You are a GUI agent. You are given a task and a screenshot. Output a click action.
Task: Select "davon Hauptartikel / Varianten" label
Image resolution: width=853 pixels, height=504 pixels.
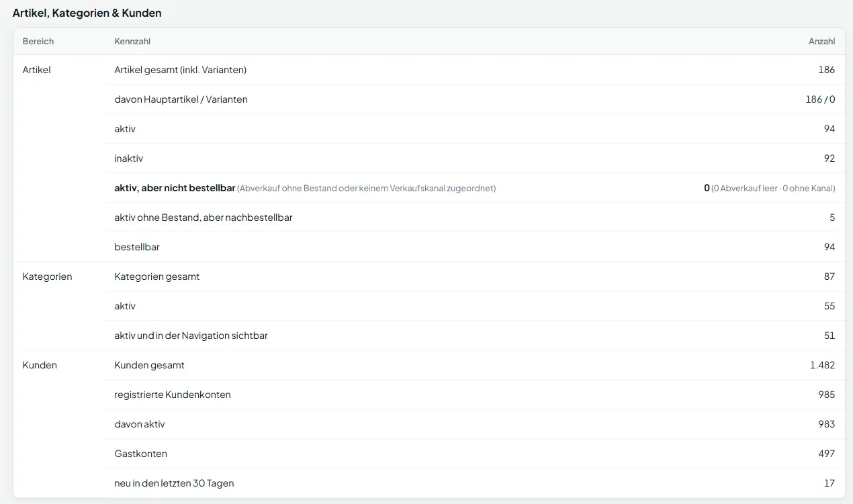point(181,99)
